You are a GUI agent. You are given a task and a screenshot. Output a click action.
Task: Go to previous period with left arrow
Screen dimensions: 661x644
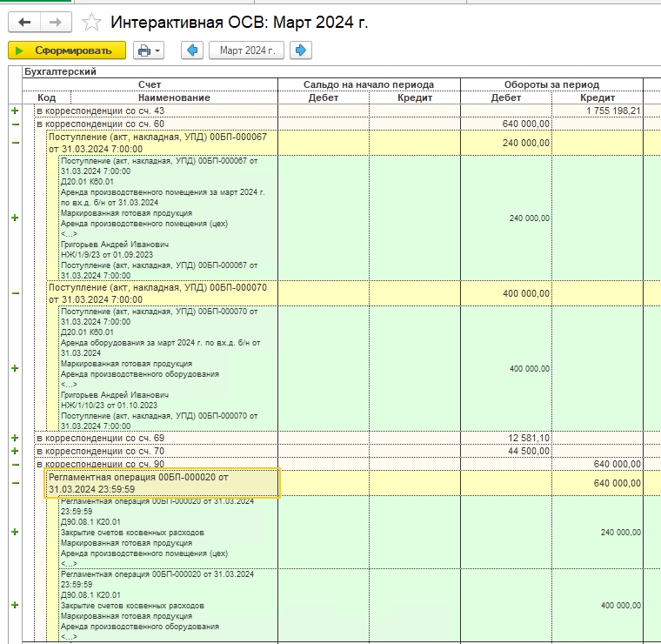click(192, 50)
